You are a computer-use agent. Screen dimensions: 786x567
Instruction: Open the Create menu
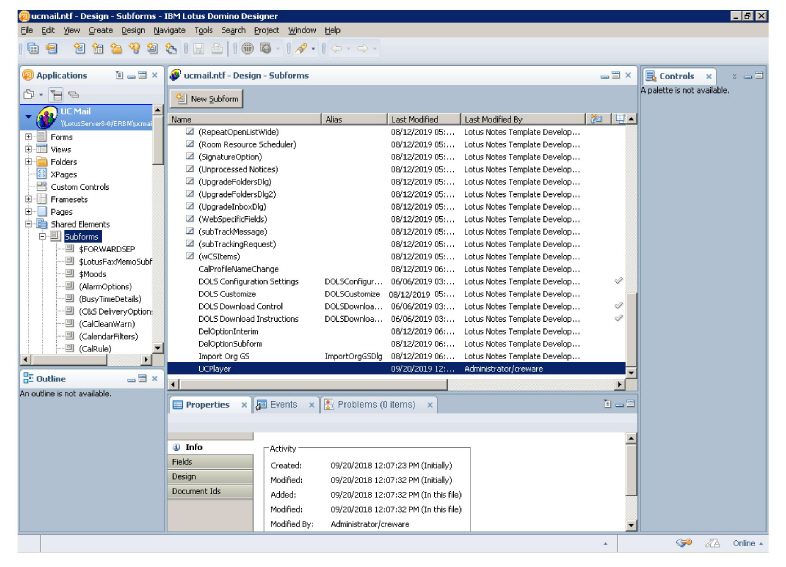click(100, 30)
